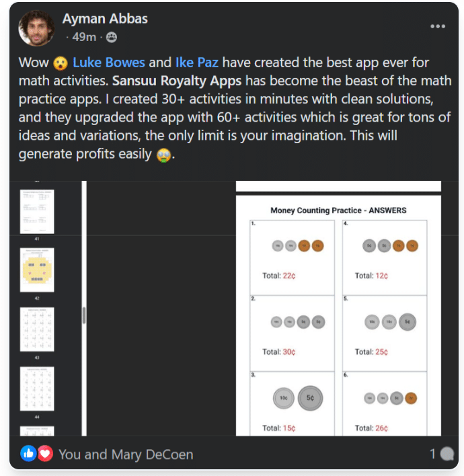
Task: Open the comment bubble icon with count 1
Action: [447, 454]
